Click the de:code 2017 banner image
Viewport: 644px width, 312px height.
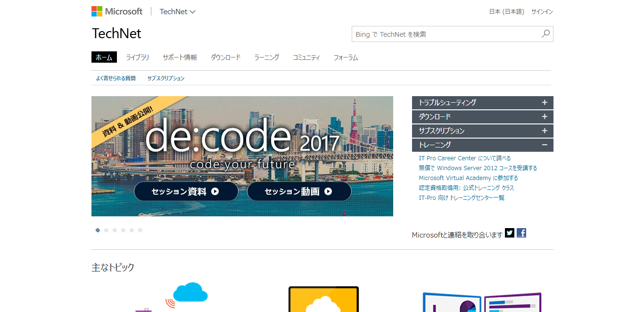pos(242,156)
